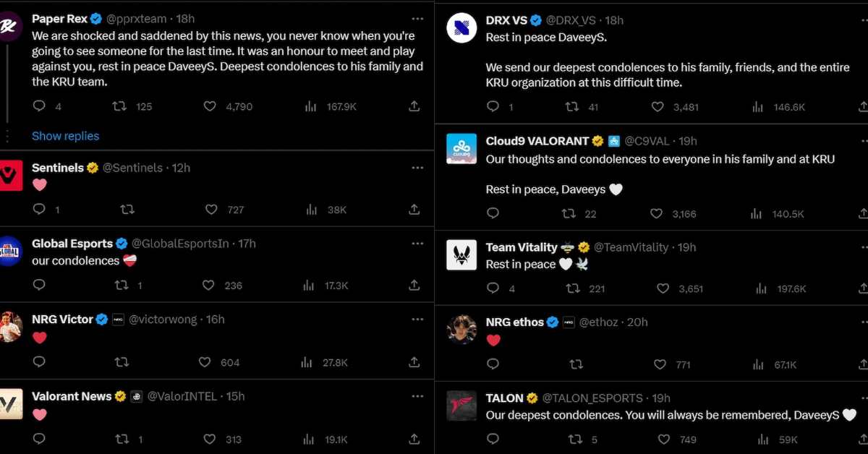Open the TALON account name
The image size is (868, 454).
505,398
